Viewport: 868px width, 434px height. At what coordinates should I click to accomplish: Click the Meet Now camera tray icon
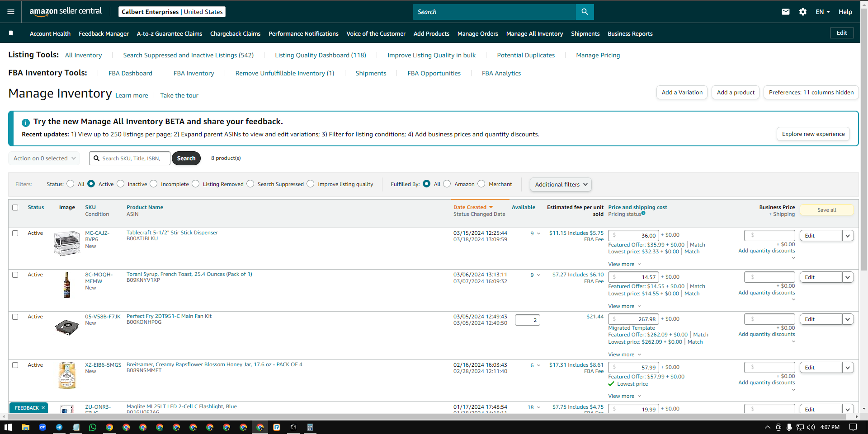point(778,427)
